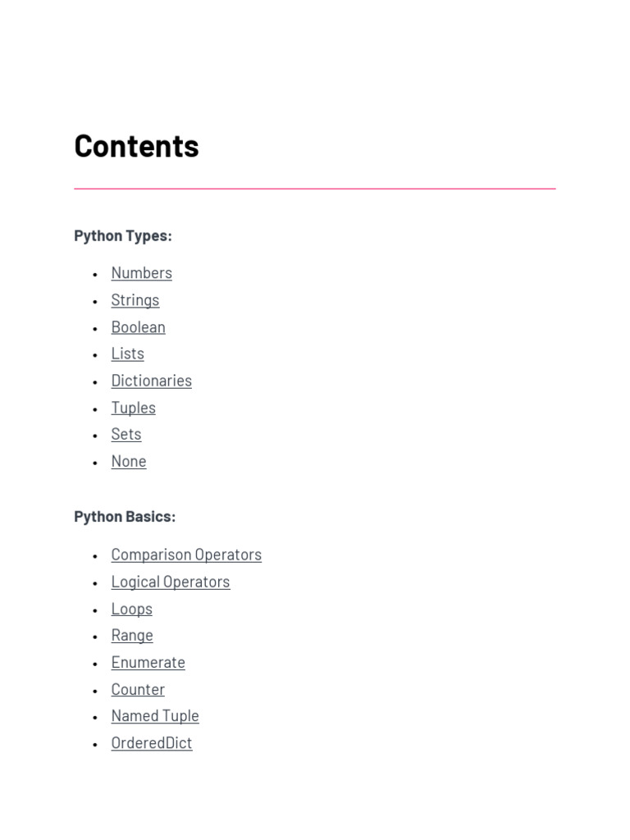Viewport: 630px width, 840px height.
Task: Navigate to the None section
Action: click(129, 461)
